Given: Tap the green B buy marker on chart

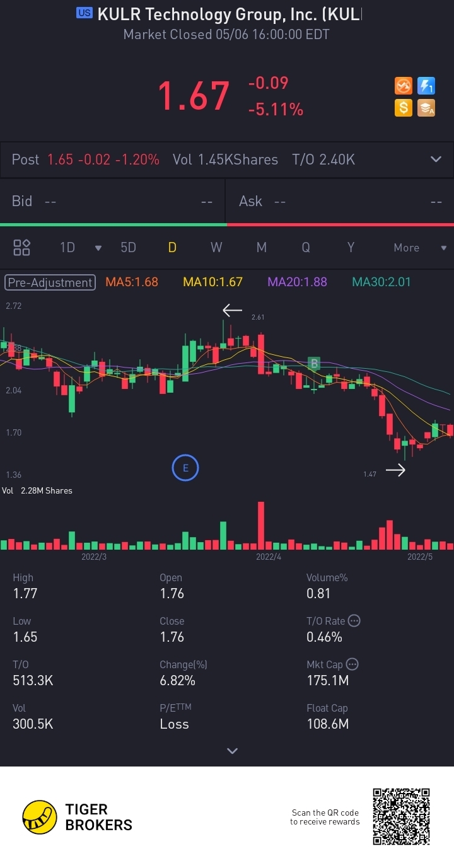Looking at the screenshot, I should (313, 363).
